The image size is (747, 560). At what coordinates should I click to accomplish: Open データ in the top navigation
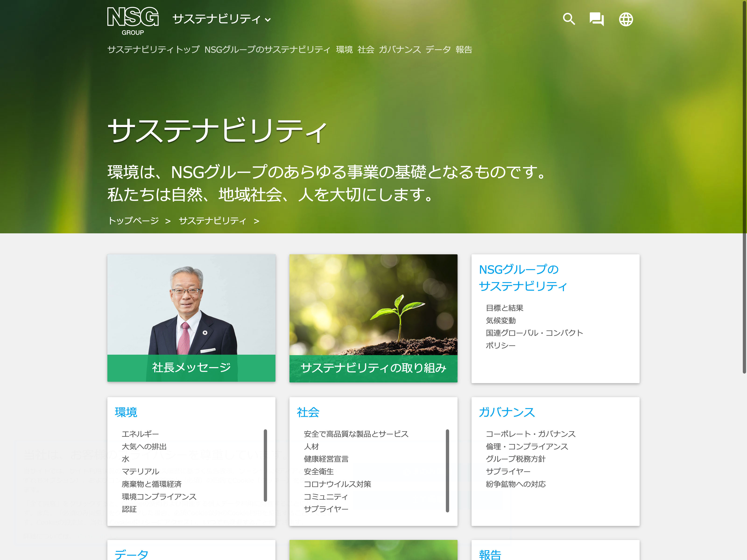pos(438,50)
